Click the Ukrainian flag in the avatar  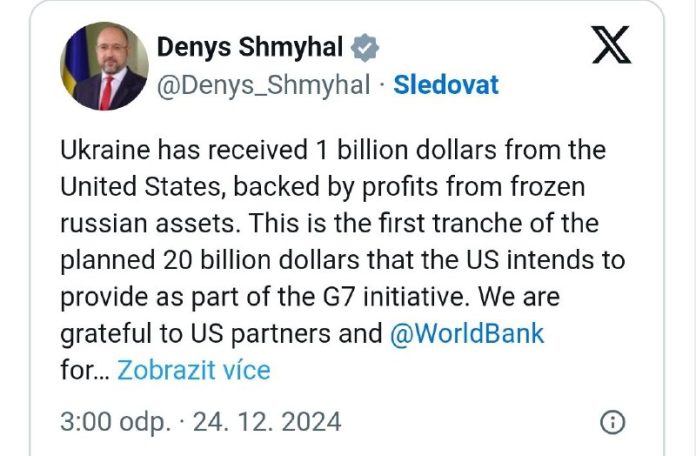[x=70, y=68]
